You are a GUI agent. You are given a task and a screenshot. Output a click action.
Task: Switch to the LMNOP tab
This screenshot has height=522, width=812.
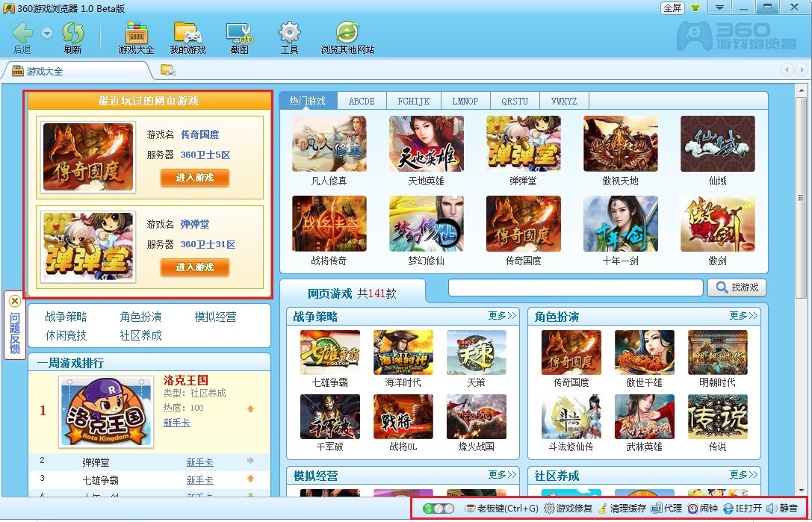465,101
